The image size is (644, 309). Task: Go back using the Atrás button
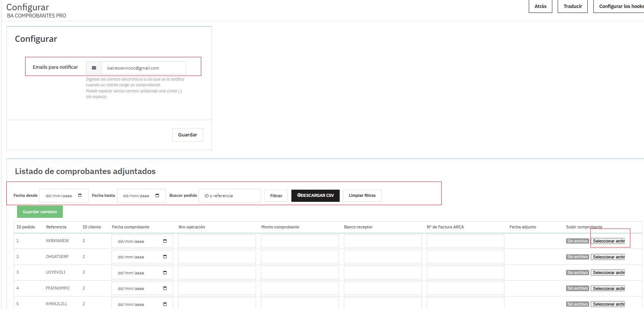540,6
